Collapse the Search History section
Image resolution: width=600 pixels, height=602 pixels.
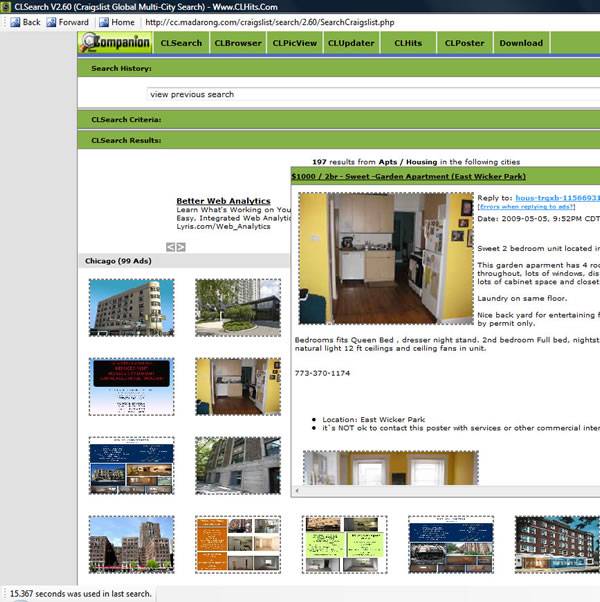coord(121,68)
